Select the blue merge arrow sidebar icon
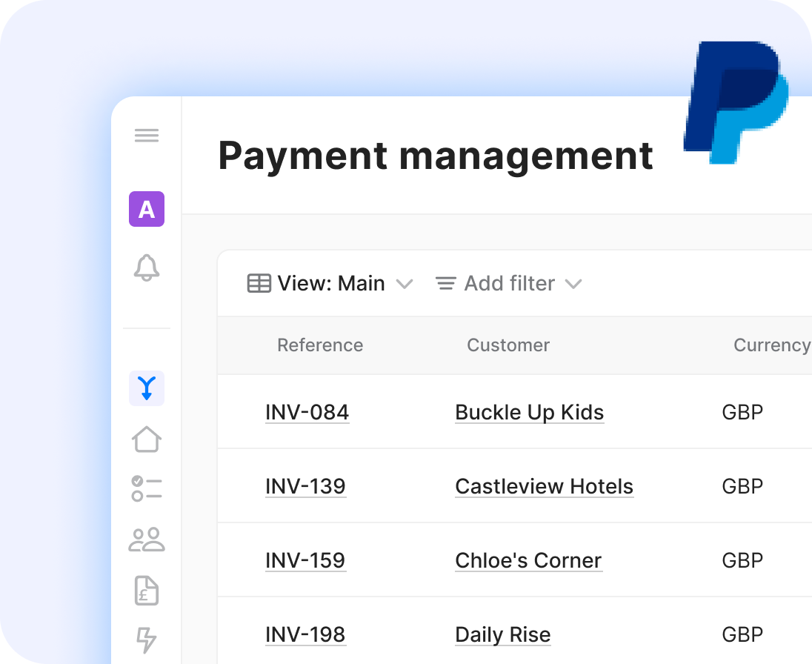 click(147, 388)
